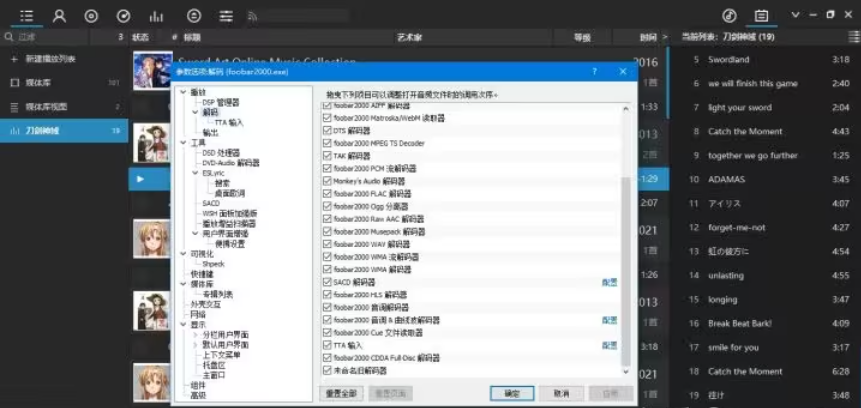Select 组件 in preferences tree
The width and height of the screenshot is (861, 408).
coord(198,385)
